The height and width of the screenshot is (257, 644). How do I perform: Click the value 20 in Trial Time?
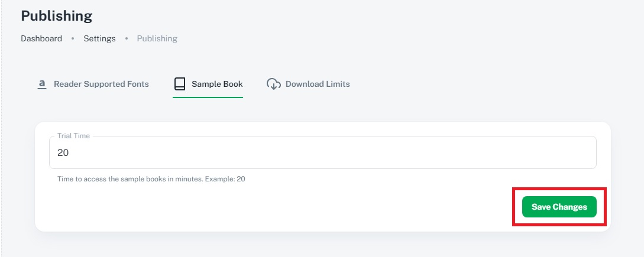coord(63,152)
